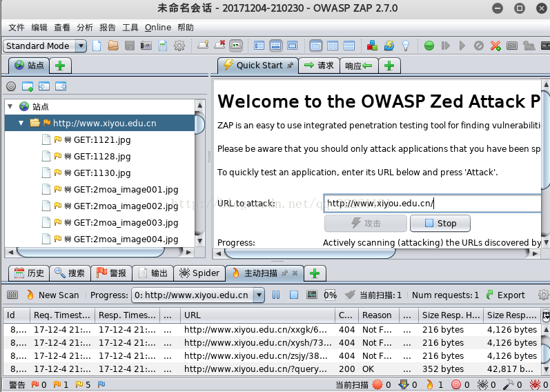Viewport: 550px width, 392px height.
Task: Click the continue play triangle in the toolbar
Action: pyautogui.click(x=462, y=46)
